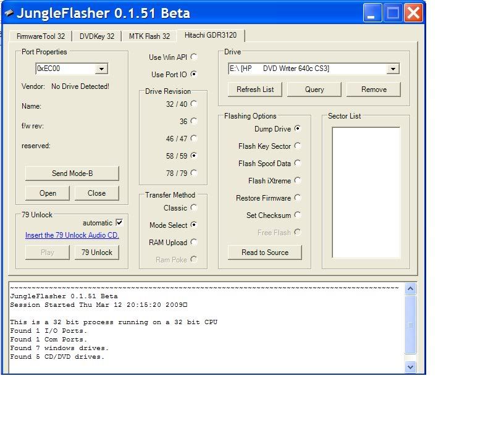Minimize the JungleFlasher window
The image size is (504, 447).
pyautogui.click(x=372, y=13)
